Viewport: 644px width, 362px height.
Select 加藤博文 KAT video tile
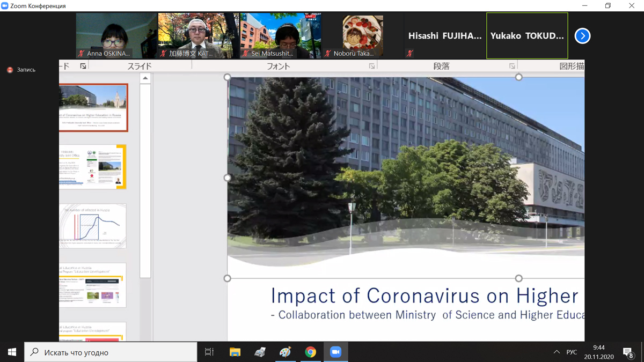coord(199,36)
